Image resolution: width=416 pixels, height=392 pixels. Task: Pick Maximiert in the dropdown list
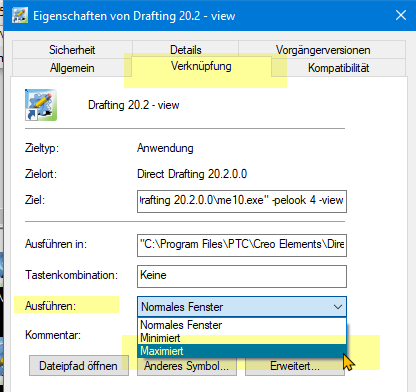(242, 351)
